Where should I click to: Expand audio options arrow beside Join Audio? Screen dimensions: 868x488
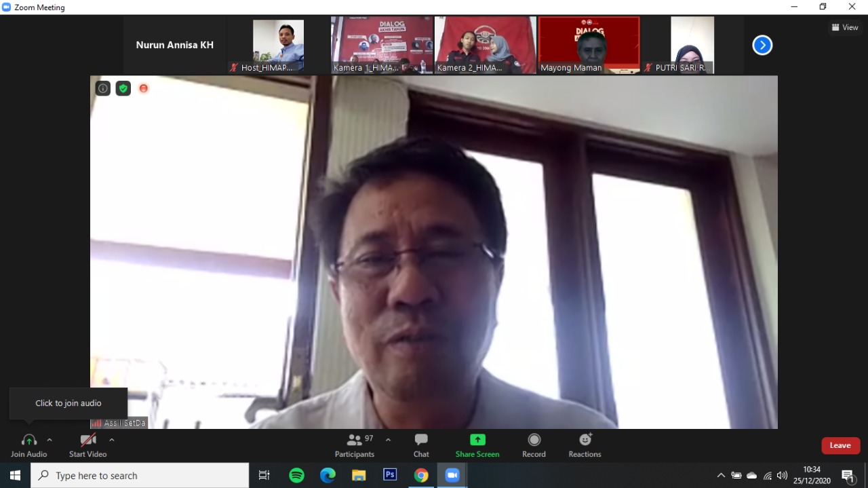point(50,440)
